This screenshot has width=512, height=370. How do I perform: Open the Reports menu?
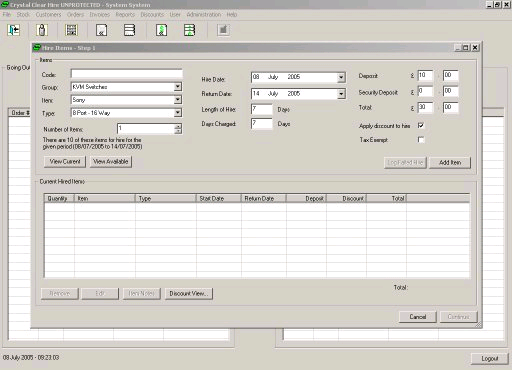pyautogui.click(x=125, y=14)
